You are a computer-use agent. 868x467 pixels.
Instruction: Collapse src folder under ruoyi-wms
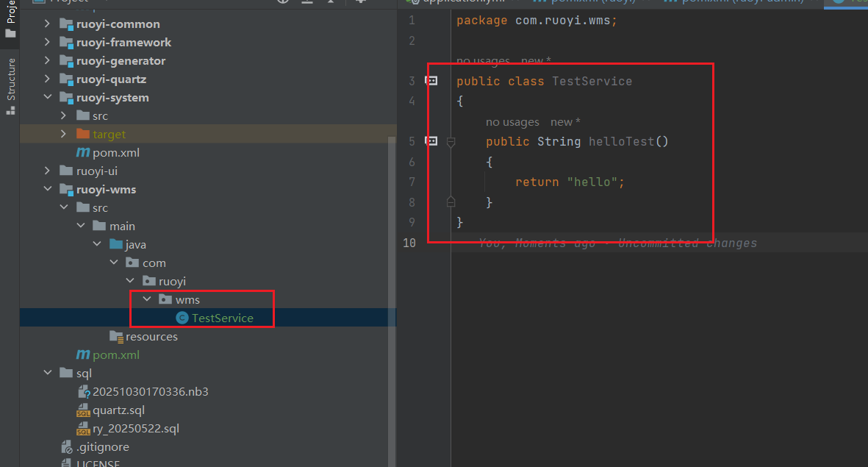point(64,207)
